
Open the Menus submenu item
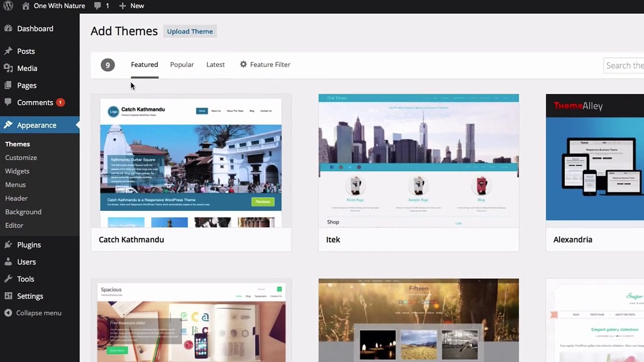pos(15,185)
